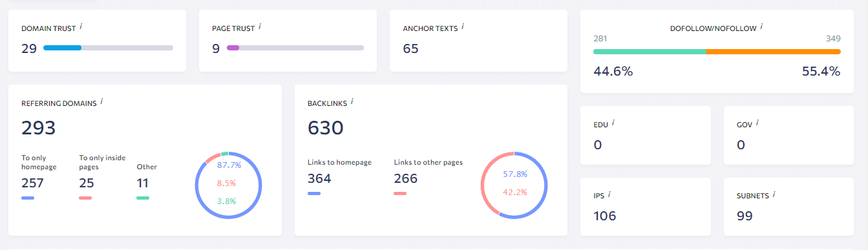The height and width of the screenshot is (250, 868).
Task: Click the blue swatch under 364
Action: coord(314,193)
